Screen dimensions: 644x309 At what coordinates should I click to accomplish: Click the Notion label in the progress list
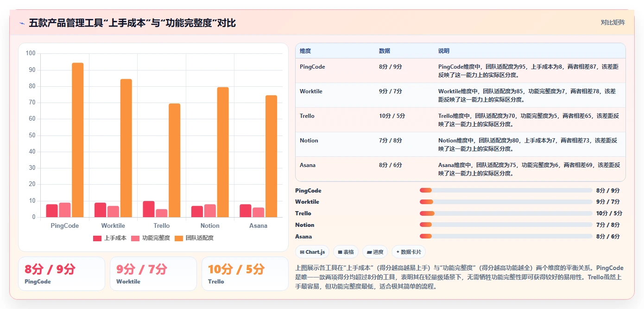coord(305,225)
